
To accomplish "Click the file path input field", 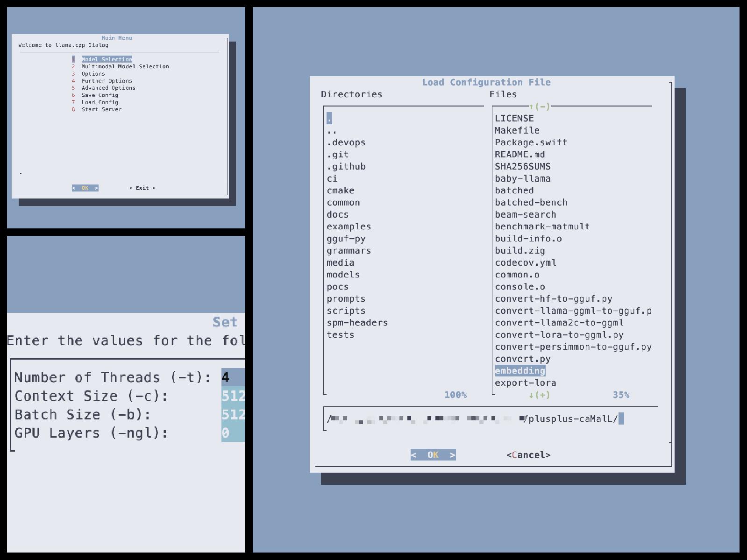I will tap(491, 419).
